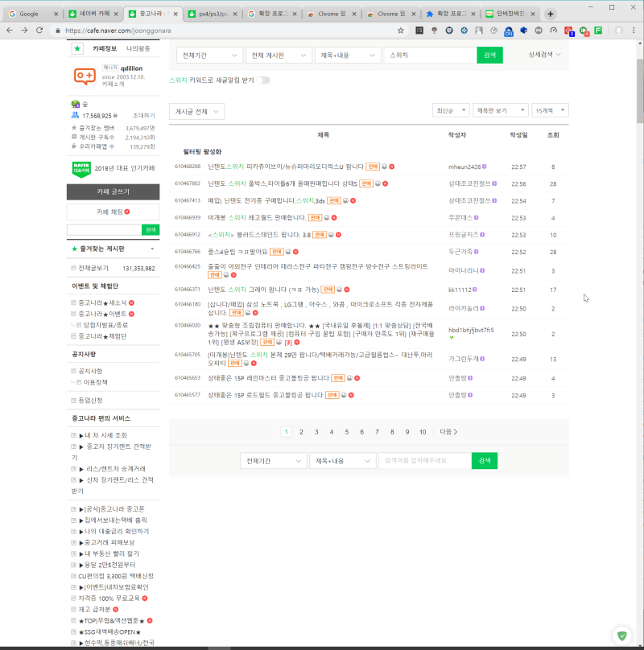Open the 제목+내용 dropdown below pagination
This screenshot has height=650, width=644.
(x=343, y=461)
